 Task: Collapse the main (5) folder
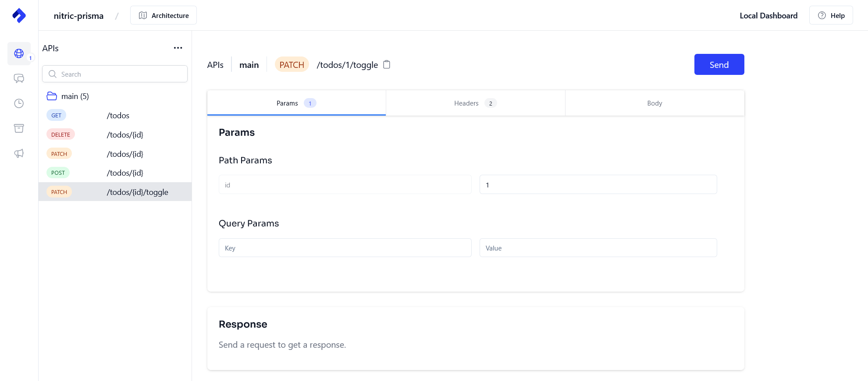pos(68,96)
